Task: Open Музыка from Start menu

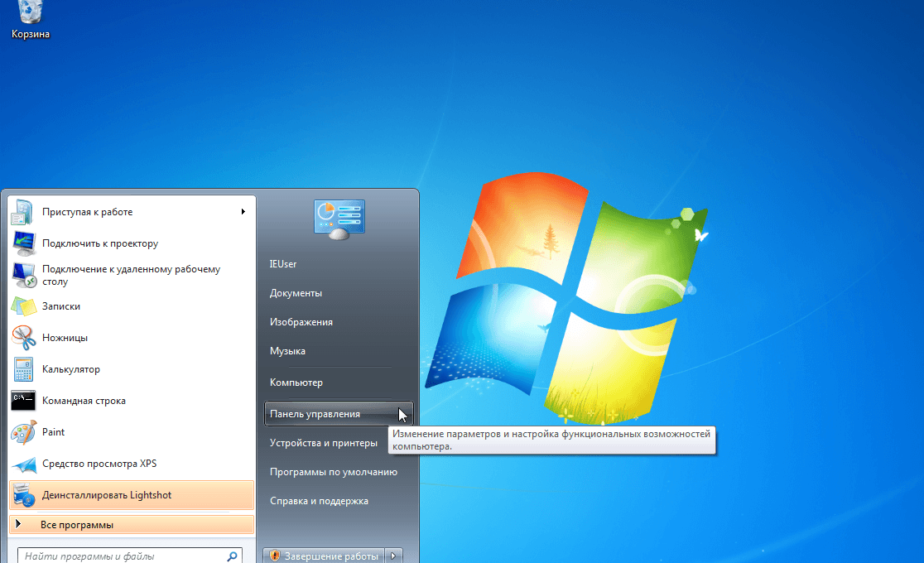Action: tap(287, 351)
